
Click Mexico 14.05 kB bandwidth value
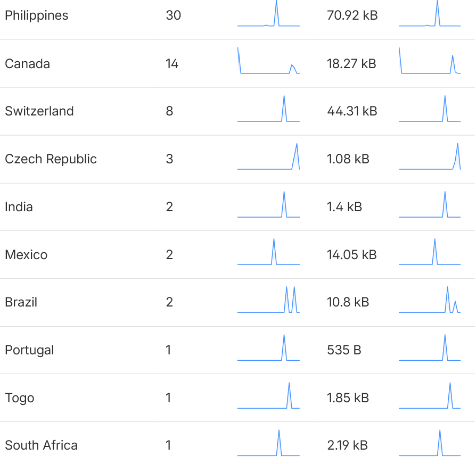(x=351, y=254)
